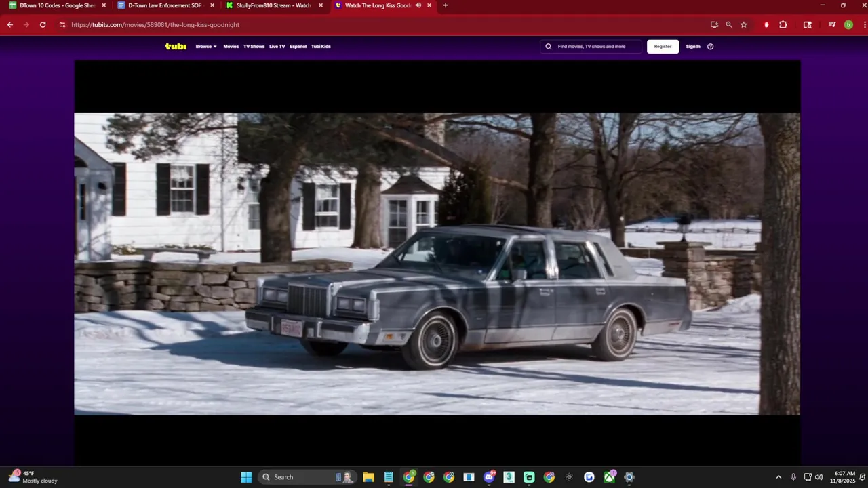Reload the Tubi page
This screenshot has height=488, width=868.
pyautogui.click(x=43, y=24)
